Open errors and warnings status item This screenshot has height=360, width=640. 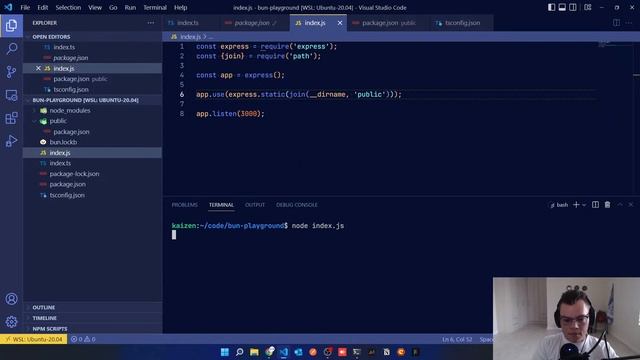(x=83, y=339)
